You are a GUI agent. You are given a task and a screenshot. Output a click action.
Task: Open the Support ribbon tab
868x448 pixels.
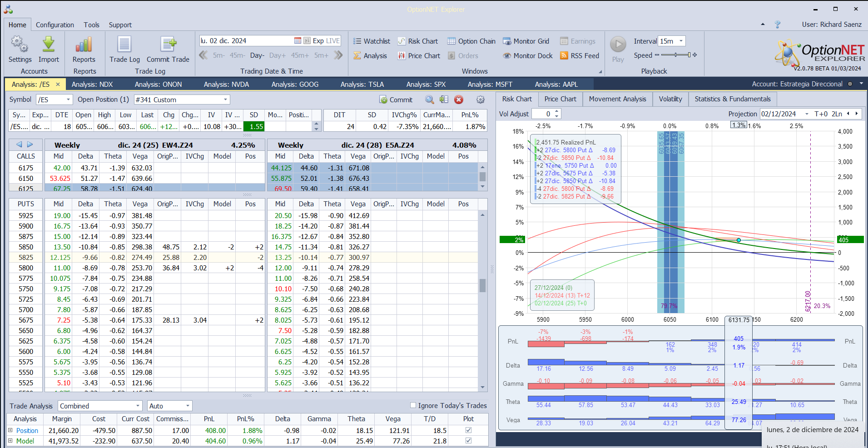(x=120, y=25)
